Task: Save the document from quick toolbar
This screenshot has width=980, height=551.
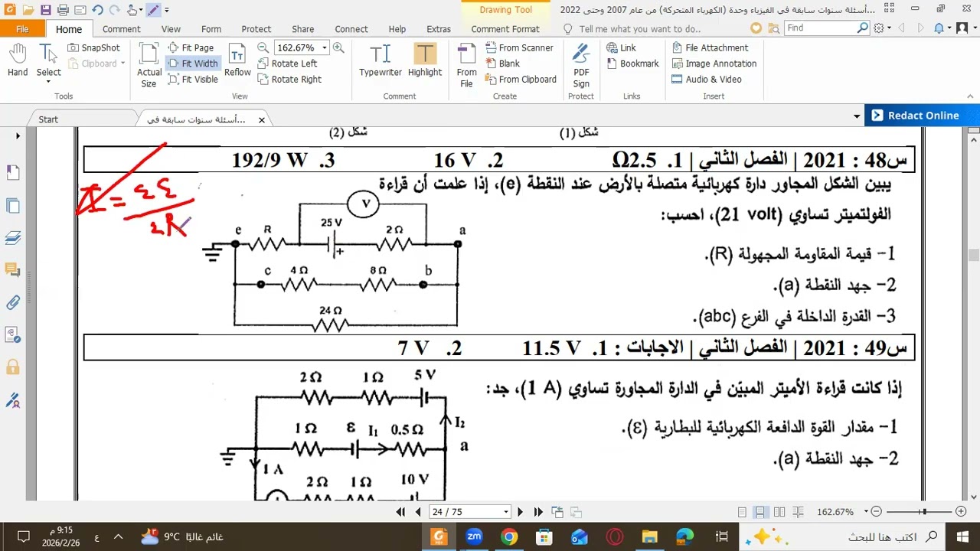Action: pos(46,11)
